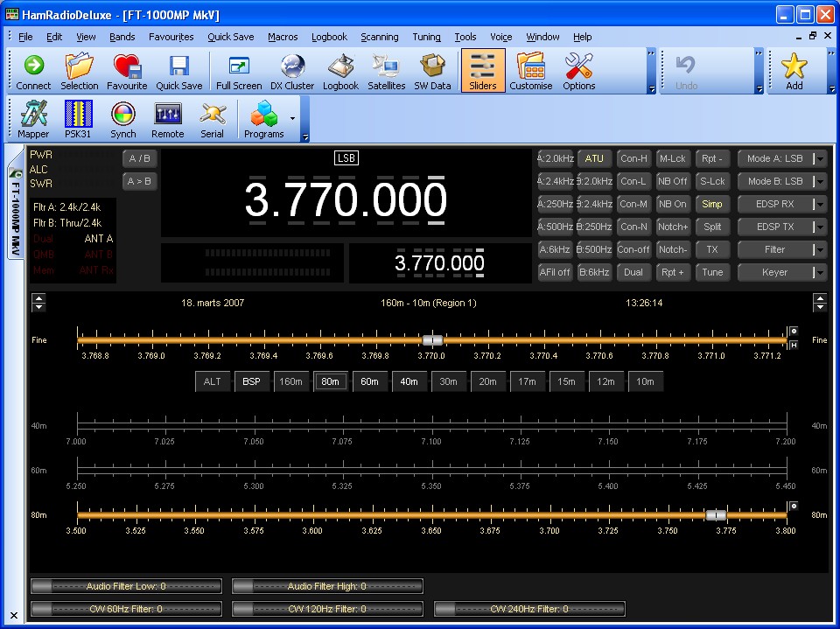Toggle the ATU button

tap(594, 158)
